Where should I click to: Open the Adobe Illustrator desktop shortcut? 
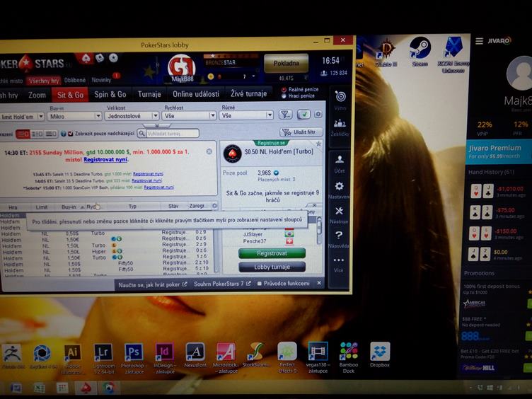[x=72, y=359]
